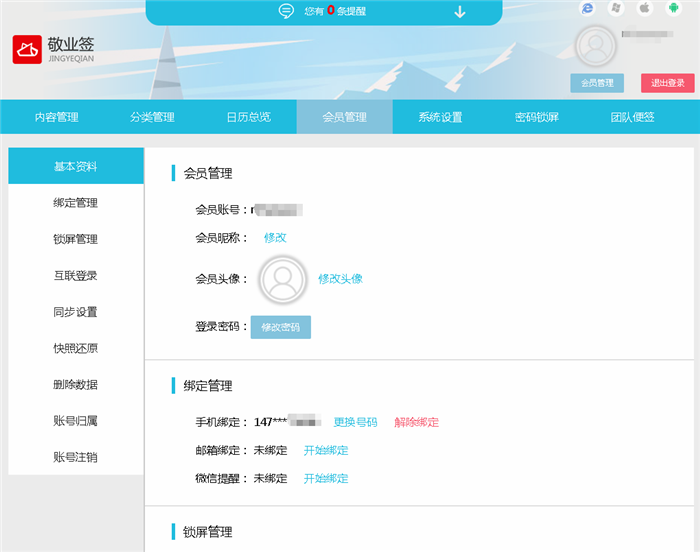
Task: Click 开始绑定 next to 邮箱绑定
Action: pyautogui.click(x=326, y=450)
